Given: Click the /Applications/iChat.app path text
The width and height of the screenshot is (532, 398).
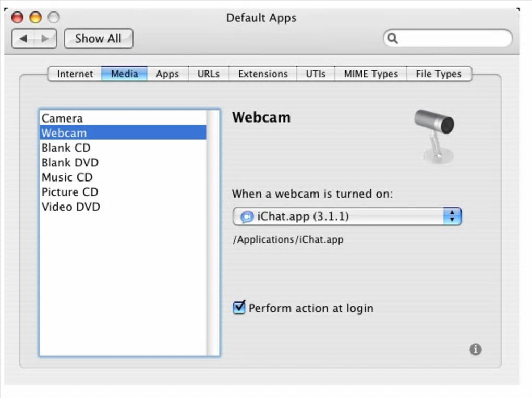Looking at the screenshot, I should tap(288, 239).
